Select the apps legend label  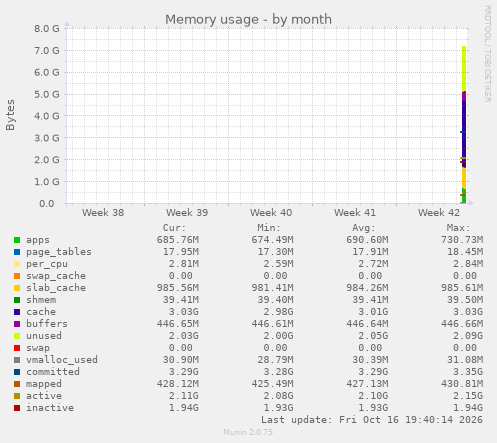click(x=38, y=240)
